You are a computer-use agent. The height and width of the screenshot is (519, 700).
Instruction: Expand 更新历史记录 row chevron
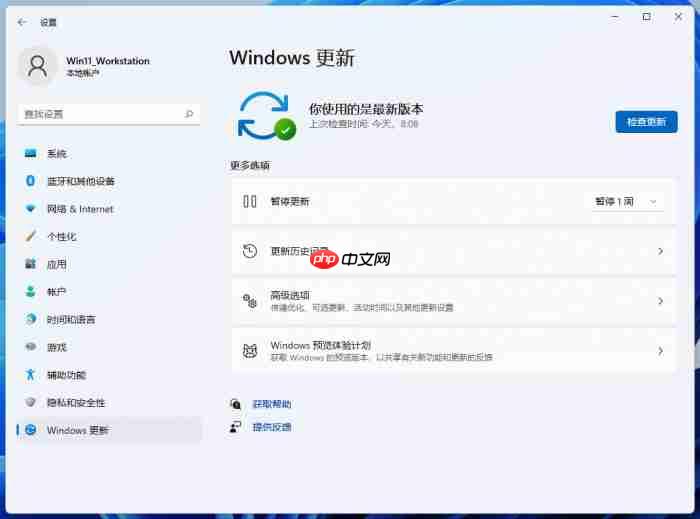tap(660, 251)
